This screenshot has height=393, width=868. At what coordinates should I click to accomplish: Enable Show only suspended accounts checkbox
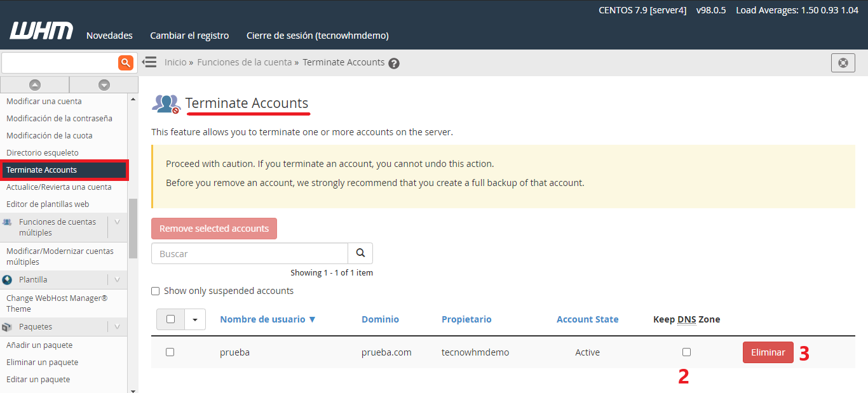coord(156,291)
